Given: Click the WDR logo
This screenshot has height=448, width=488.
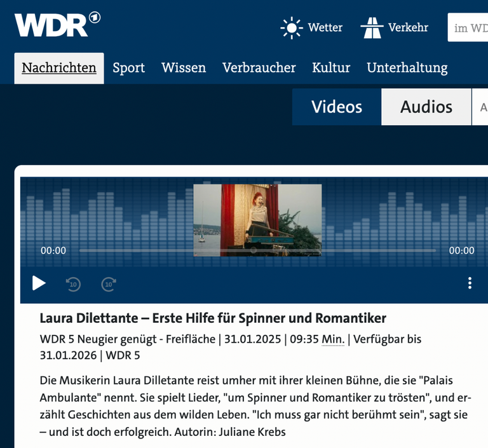Looking at the screenshot, I should pyautogui.click(x=57, y=25).
